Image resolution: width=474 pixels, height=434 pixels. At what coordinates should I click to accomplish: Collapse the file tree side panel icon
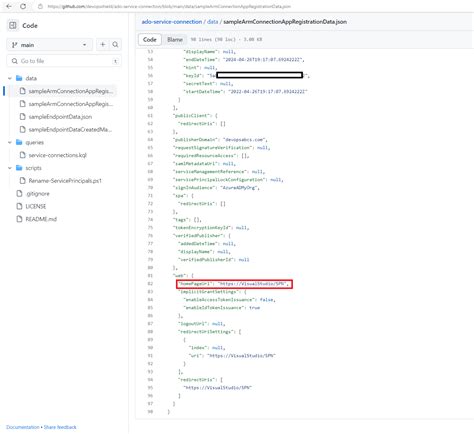point(13,25)
